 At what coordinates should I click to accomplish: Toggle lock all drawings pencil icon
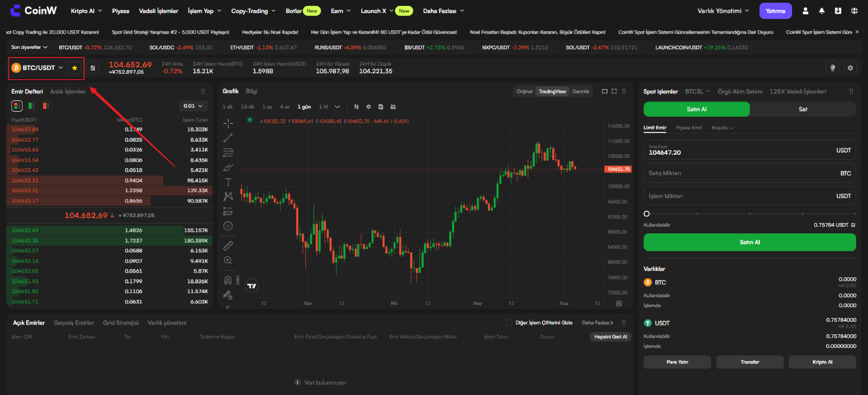pyautogui.click(x=228, y=295)
